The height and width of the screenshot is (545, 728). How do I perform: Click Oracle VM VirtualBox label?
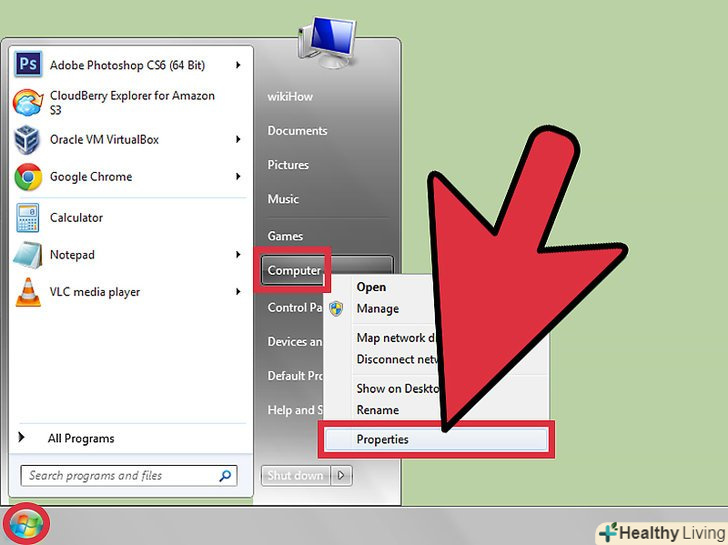point(104,139)
